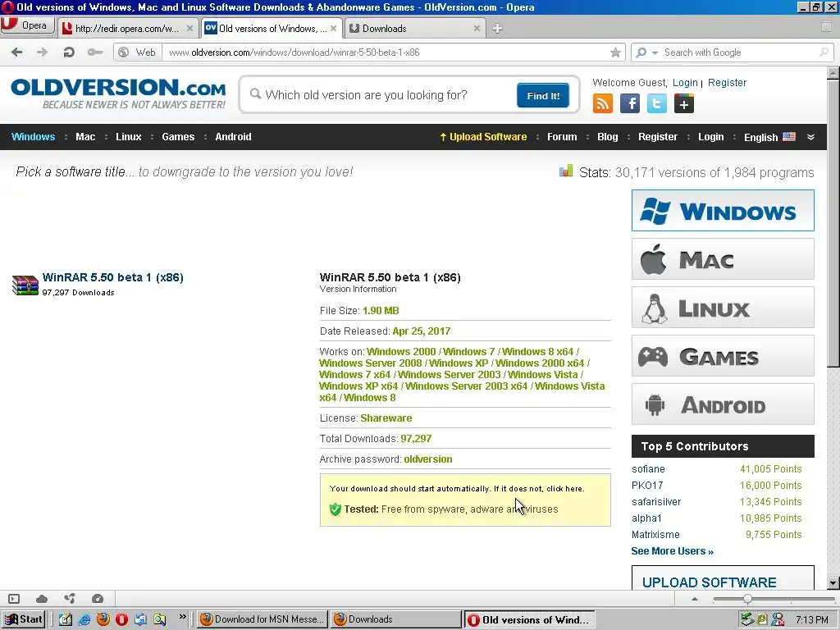Viewport: 840px width, 630px height.
Task: Open contributor safarisilver profile
Action: pos(656,502)
